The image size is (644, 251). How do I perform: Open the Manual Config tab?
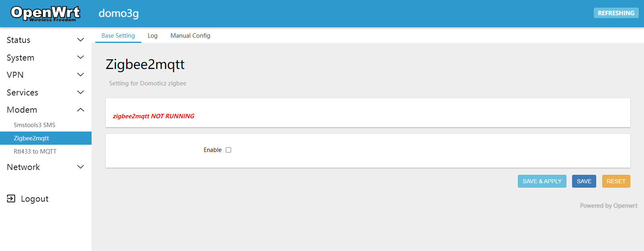coord(190,36)
